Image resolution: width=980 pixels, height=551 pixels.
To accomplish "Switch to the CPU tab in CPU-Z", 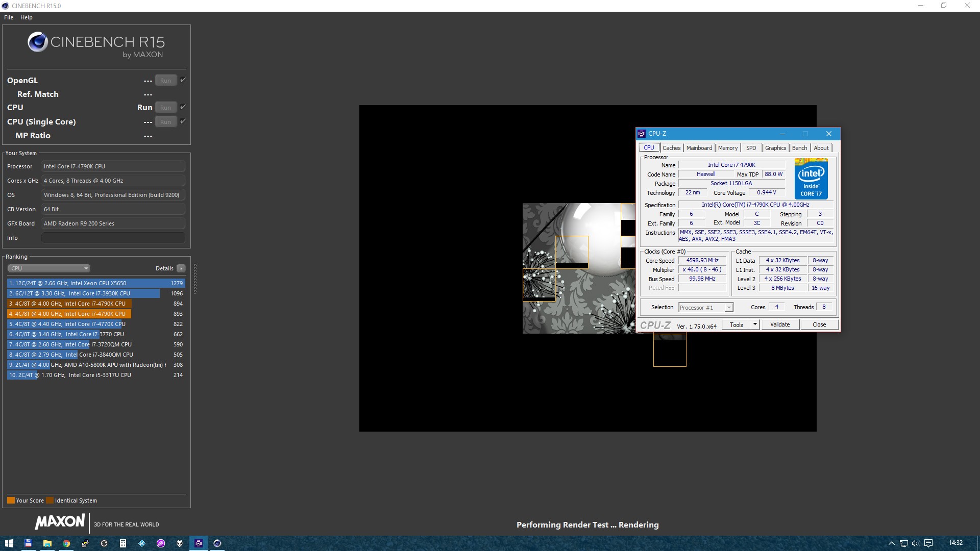I will 649,148.
